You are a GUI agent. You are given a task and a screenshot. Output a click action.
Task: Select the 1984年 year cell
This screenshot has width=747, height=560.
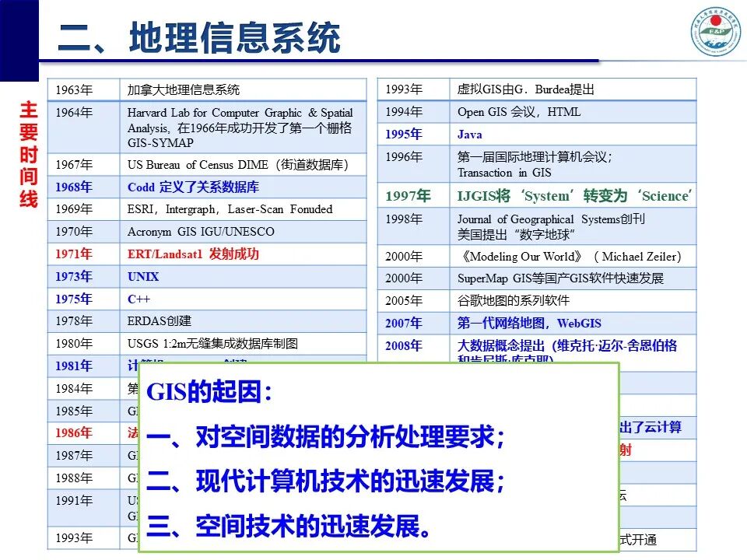coord(83,389)
